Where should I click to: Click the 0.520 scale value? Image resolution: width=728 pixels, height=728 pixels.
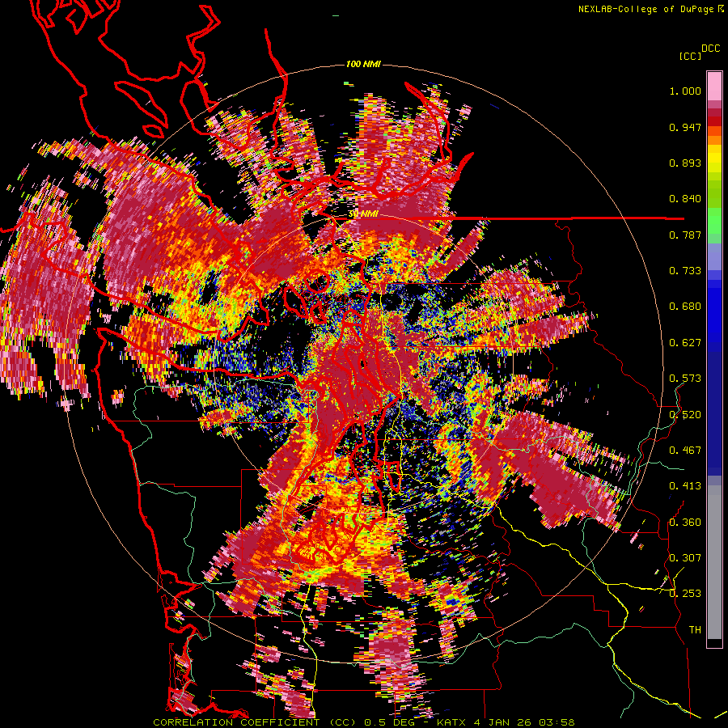(685, 414)
